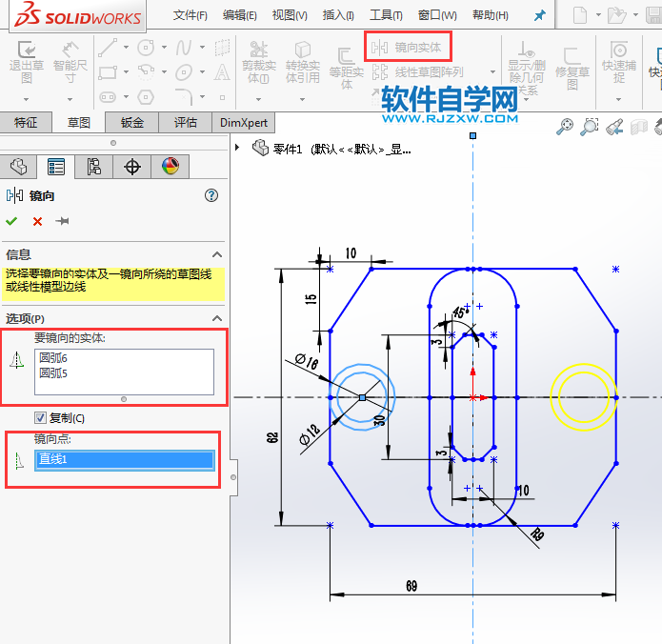Click the Exit Sketch (退出草图) icon
662x644 pixels.
click(x=26, y=50)
